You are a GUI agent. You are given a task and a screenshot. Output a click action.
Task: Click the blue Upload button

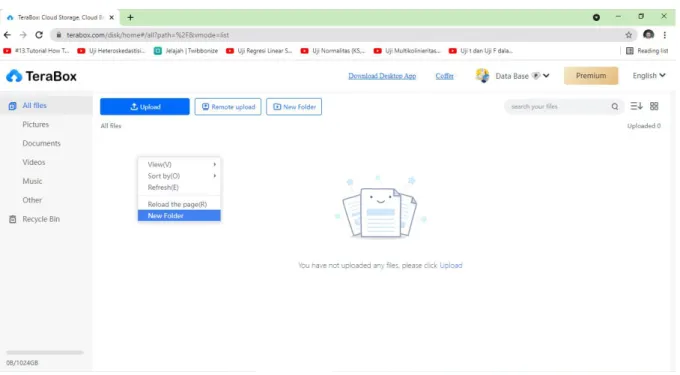[144, 107]
